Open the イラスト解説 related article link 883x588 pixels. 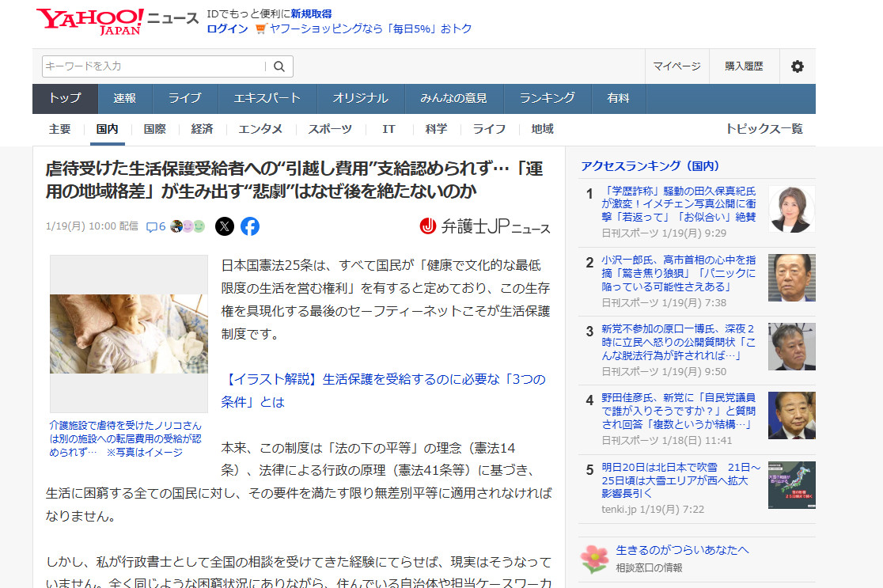tap(385, 390)
